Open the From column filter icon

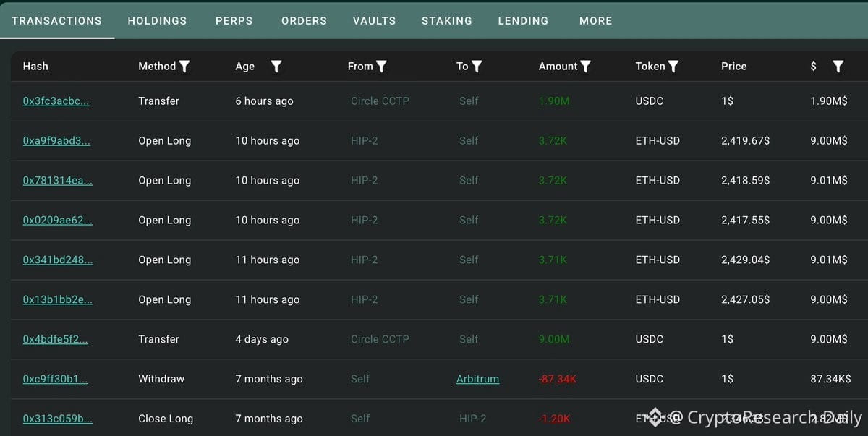click(381, 67)
